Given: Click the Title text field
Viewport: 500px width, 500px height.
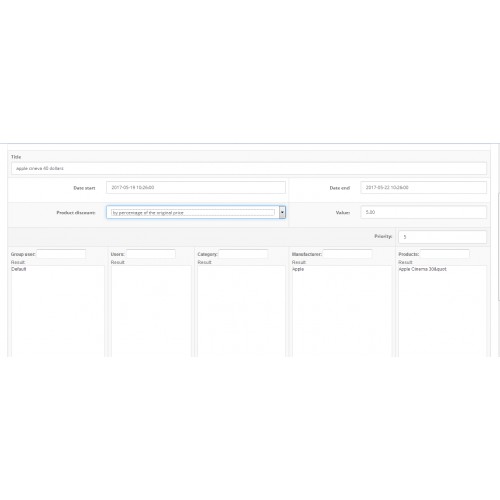Looking at the screenshot, I should pos(249,168).
